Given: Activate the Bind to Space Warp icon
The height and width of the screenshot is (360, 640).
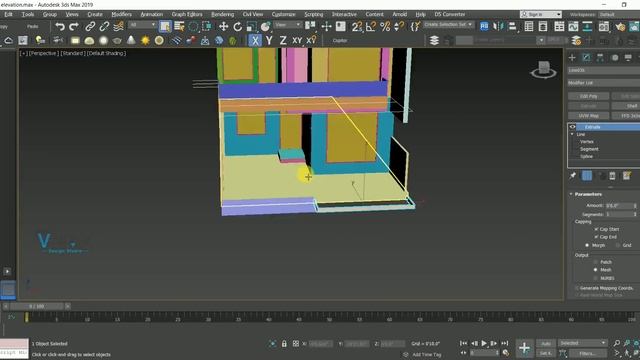Looking at the screenshot, I should click(118, 27).
